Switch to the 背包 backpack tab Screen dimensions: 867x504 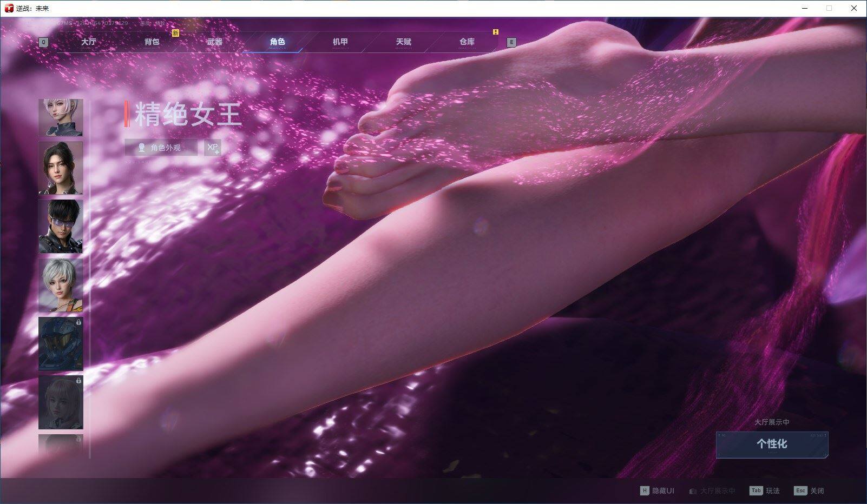pos(152,42)
